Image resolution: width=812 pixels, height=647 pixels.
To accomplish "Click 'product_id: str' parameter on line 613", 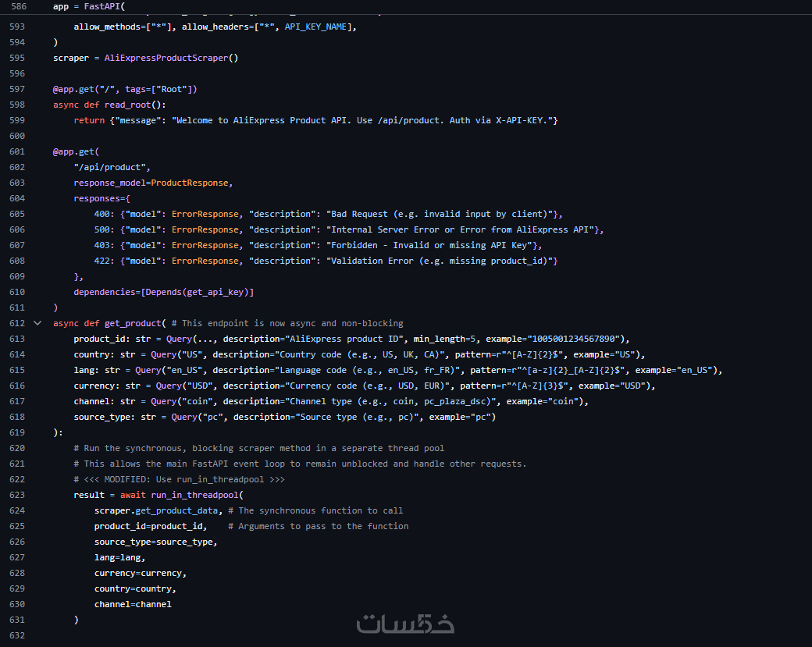I will click(x=112, y=339).
